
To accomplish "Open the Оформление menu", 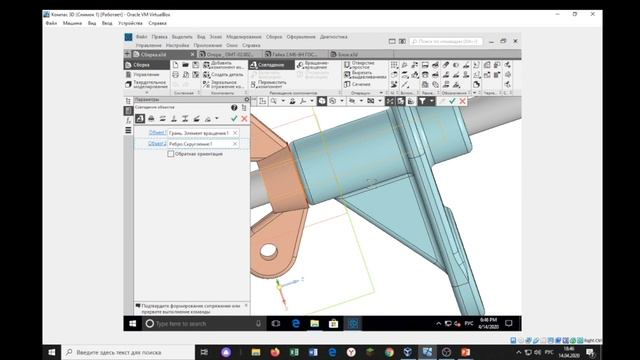I will coord(301,37).
